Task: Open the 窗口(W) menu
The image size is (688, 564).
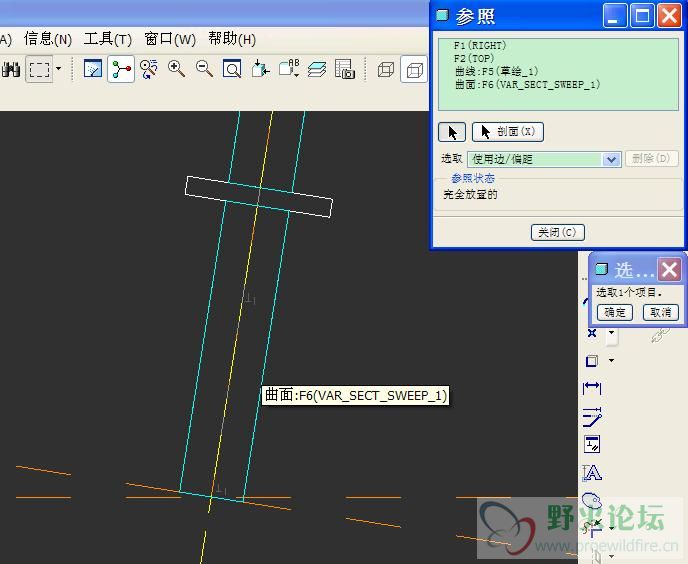Action: pos(170,39)
